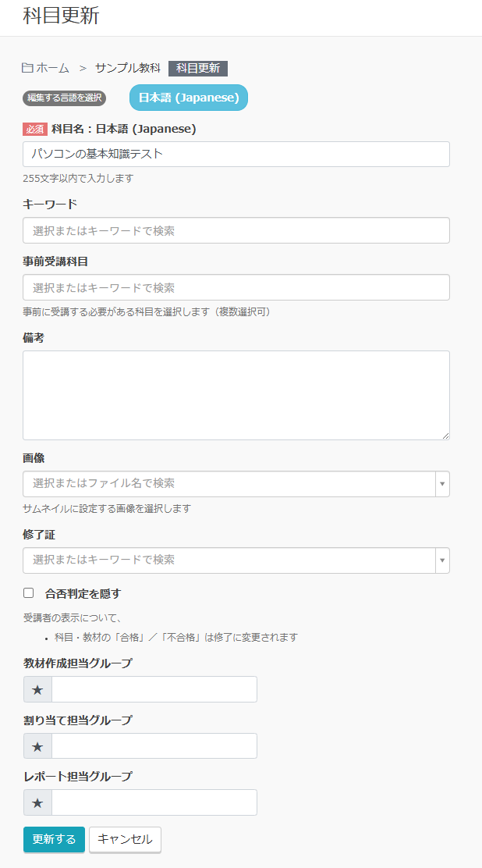The height and width of the screenshot is (868, 482).
Task: Click the レポート担当グループ input field
Action: click(154, 802)
